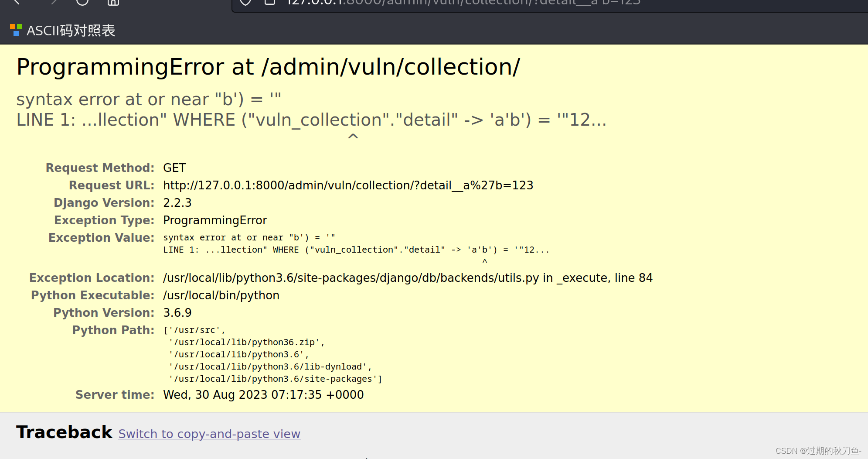
Task: Click the Exception Type label
Action: click(104, 220)
